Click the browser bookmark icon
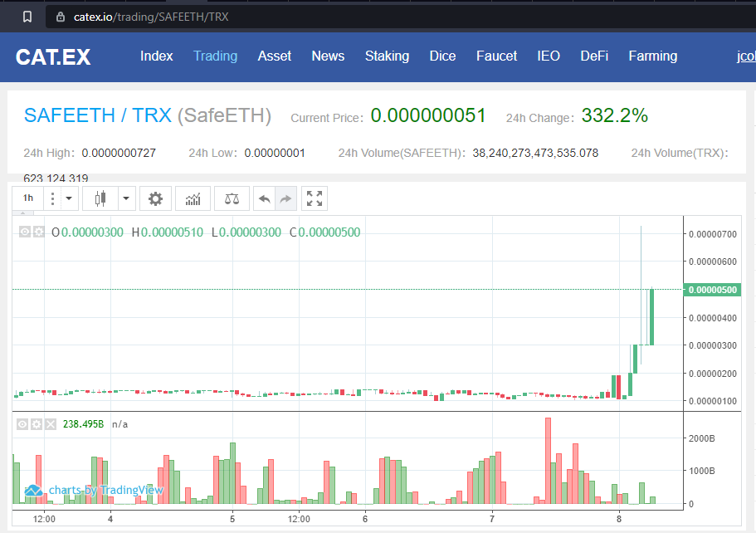This screenshot has height=533, width=756. pyautogui.click(x=27, y=17)
